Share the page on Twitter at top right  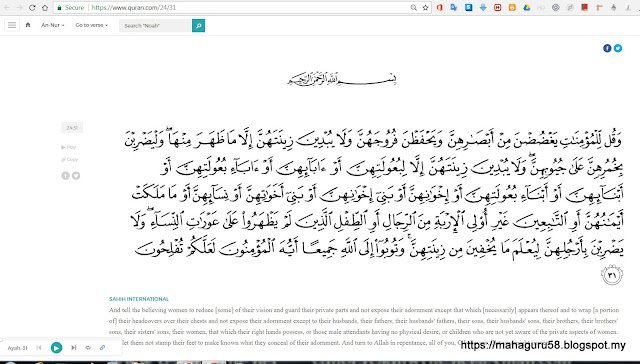pyautogui.click(x=618, y=48)
